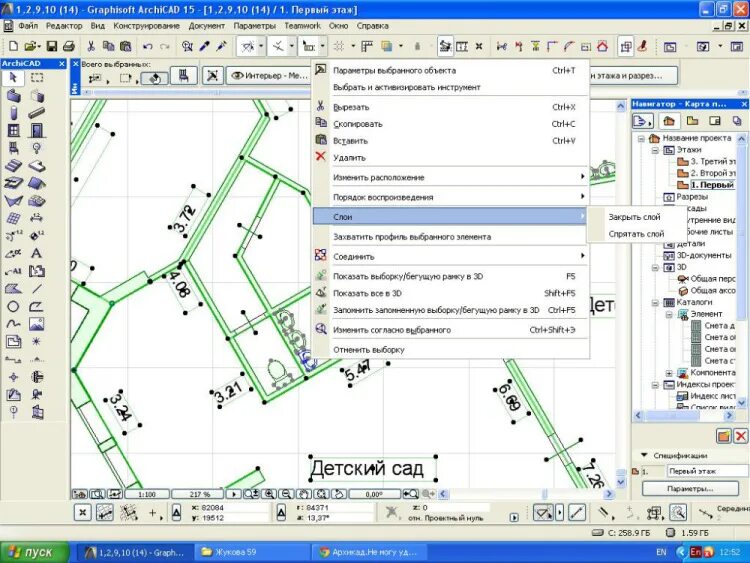The width and height of the screenshot is (750, 563).
Task: Click the drawing area horizontal scrollbar thumb
Action: pos(544,494)
